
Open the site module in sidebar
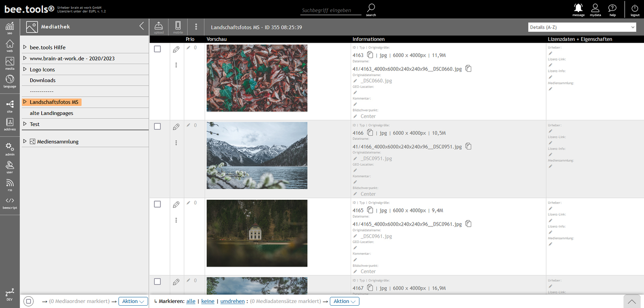10,106
